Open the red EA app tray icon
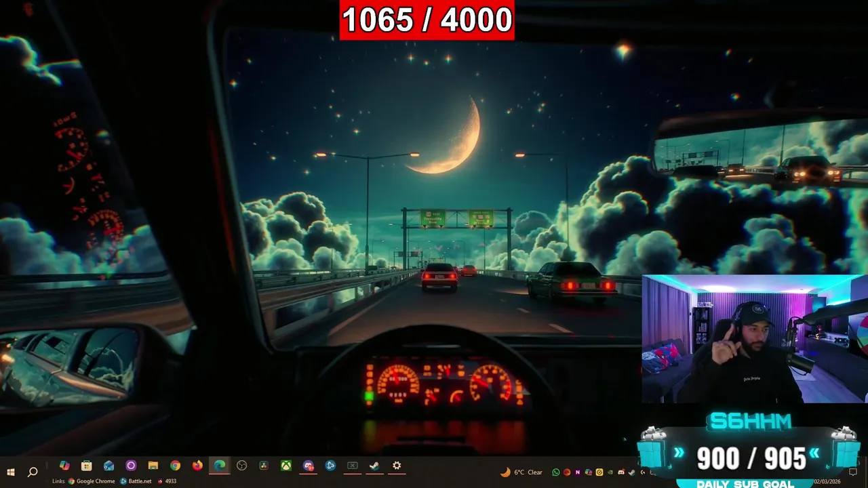 coord(567,472)
